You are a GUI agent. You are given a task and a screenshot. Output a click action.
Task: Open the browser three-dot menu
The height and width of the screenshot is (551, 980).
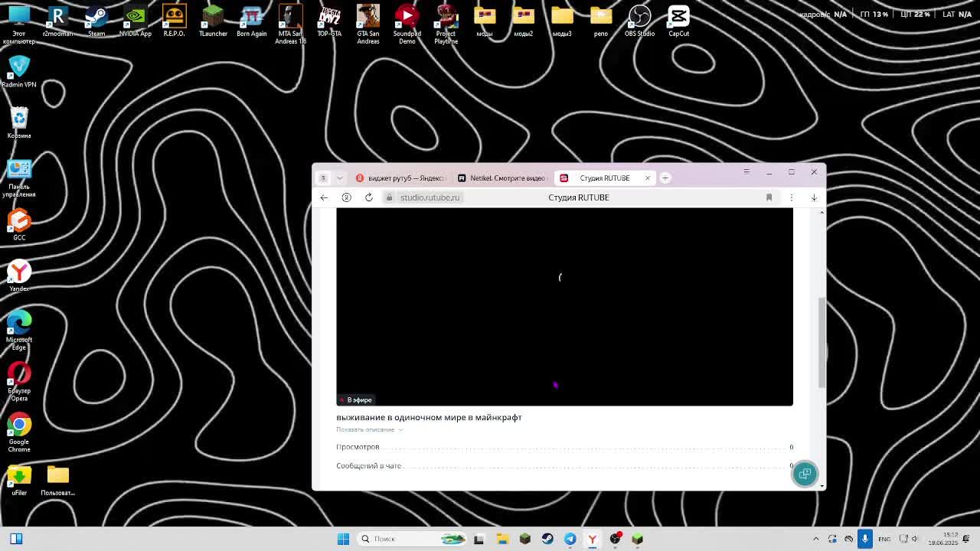click(x=792, y=197)
